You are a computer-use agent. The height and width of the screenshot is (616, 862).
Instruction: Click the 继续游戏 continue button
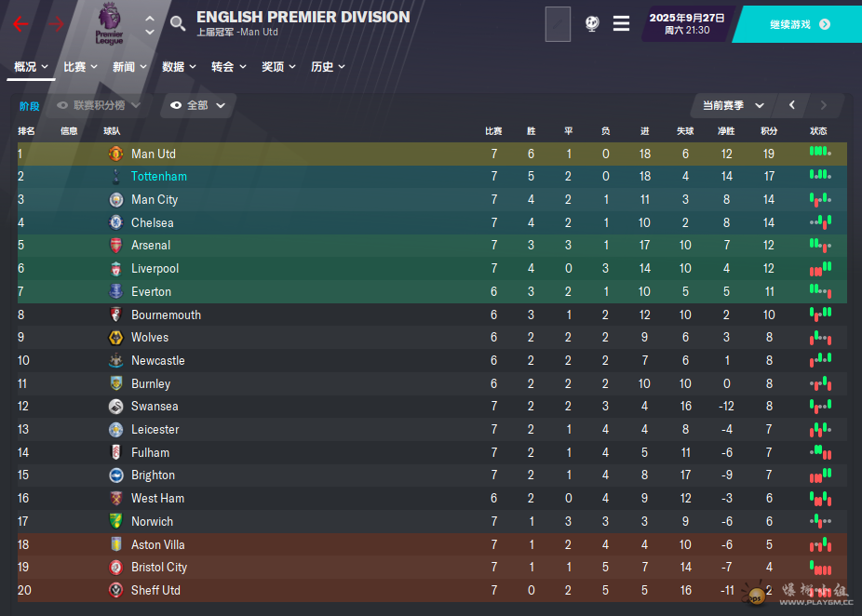pos(800,24)
